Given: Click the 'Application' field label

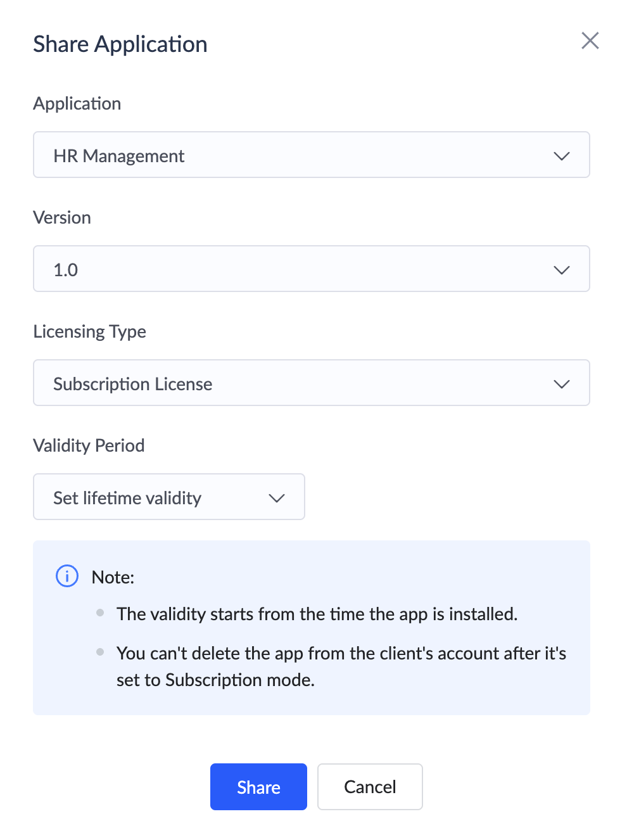Looking at the screenshot, I should (x=77, y=103).
